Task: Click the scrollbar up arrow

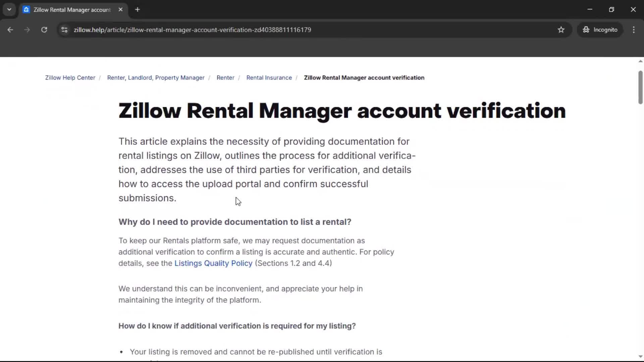Action: [640, 61]
